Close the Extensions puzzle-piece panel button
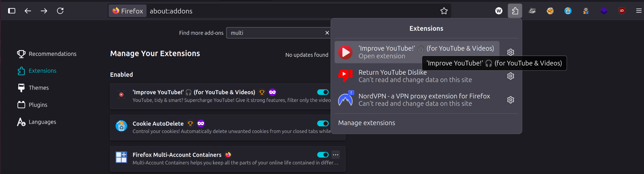 pyautogui.click(x=515, y=11)
